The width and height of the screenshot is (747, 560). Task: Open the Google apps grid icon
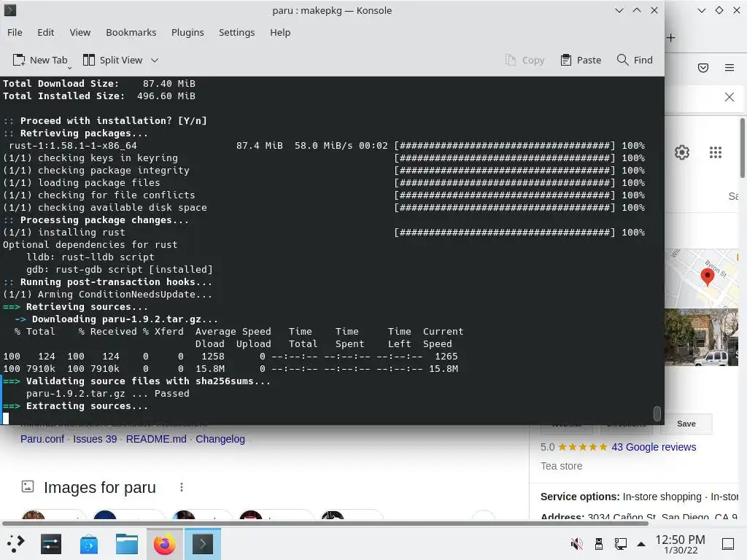716,152
